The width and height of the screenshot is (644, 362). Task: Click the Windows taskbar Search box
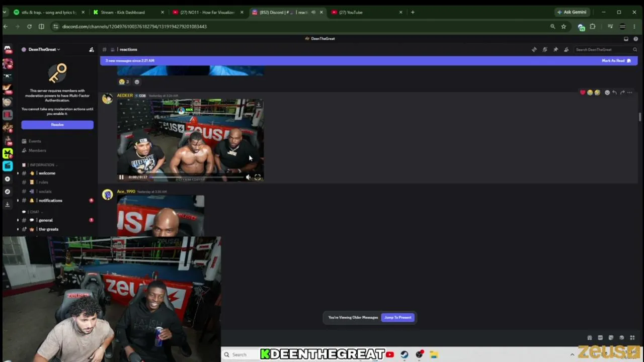[239, 354]
